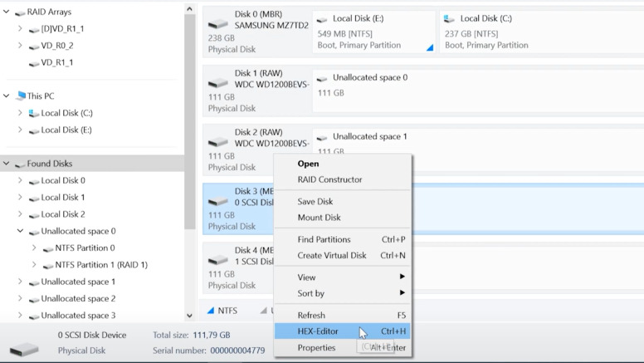Click the Disk 3 SCSI drive icon
644x363 pixels.
coord(218,202)
